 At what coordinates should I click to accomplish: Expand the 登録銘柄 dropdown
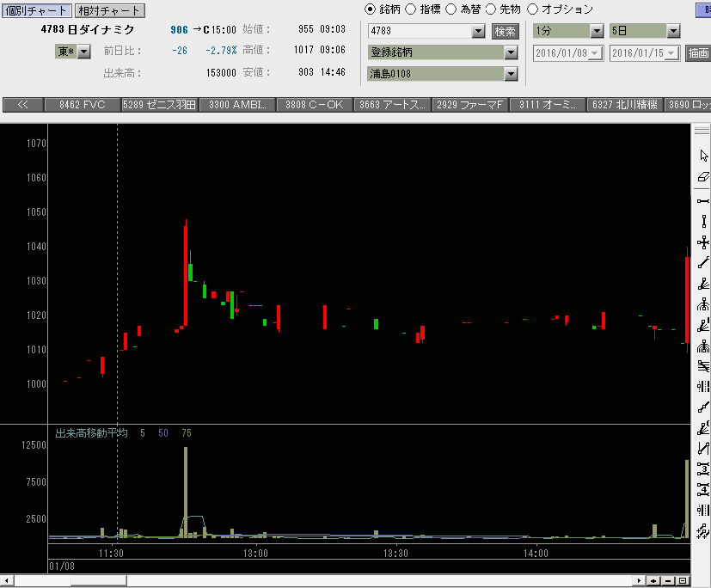coord(511,52)
